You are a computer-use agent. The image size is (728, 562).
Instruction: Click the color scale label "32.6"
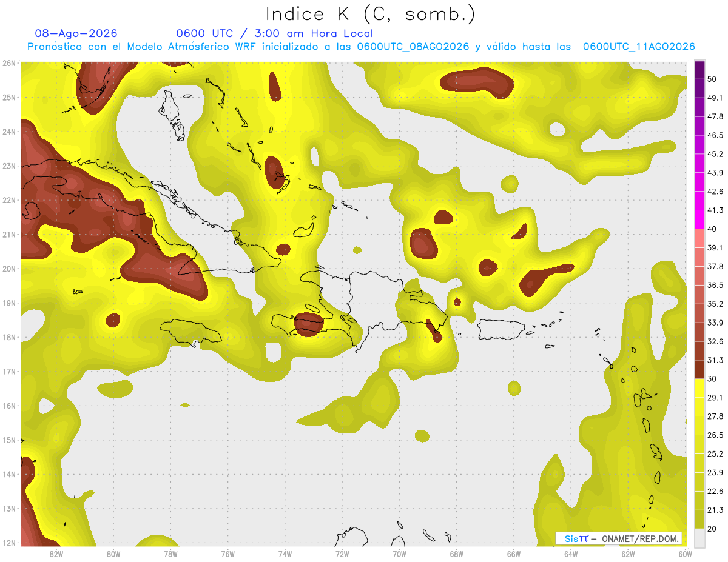pos(715,341)
